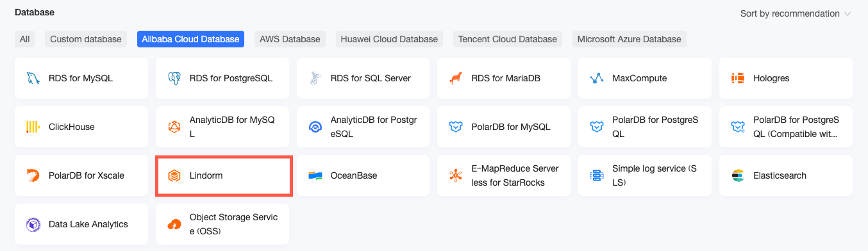868x251 pixels.
Task: Click the PolarDB for MySQL icon
Action: pos(456,127)
